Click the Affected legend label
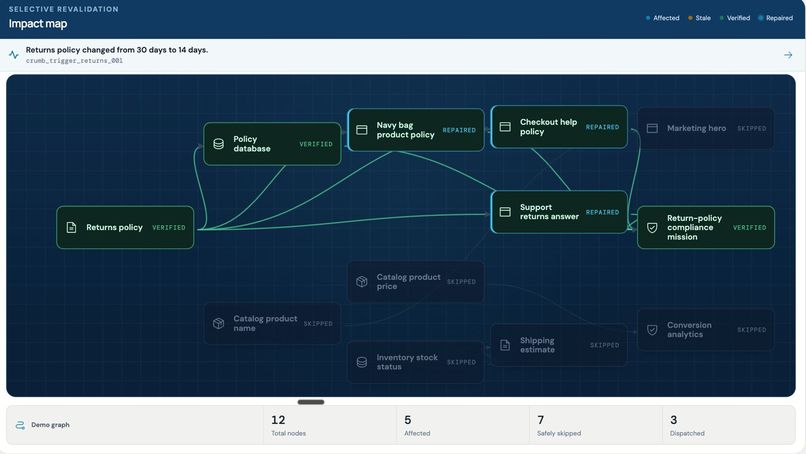This screenshot has height=454, width=806. (666, 18)
